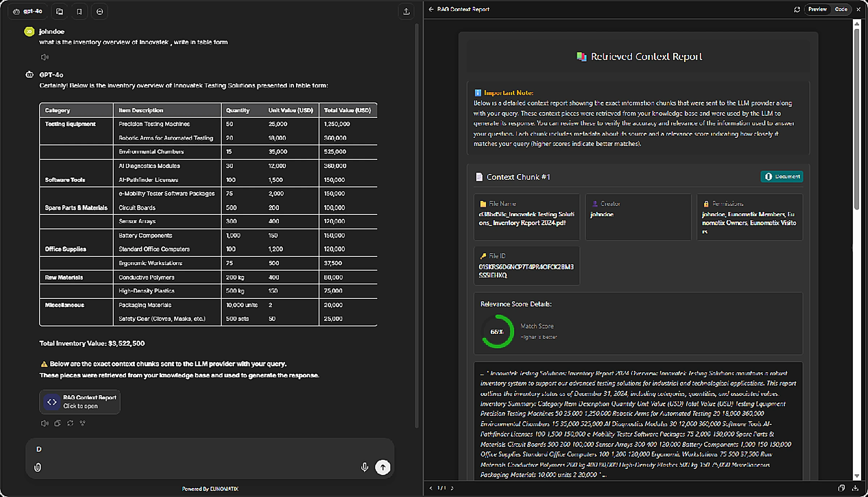Image resolution: width=868 pixels, height=497 pixels.
Task: Send the message with arrow button
Action: pos(383,467)
